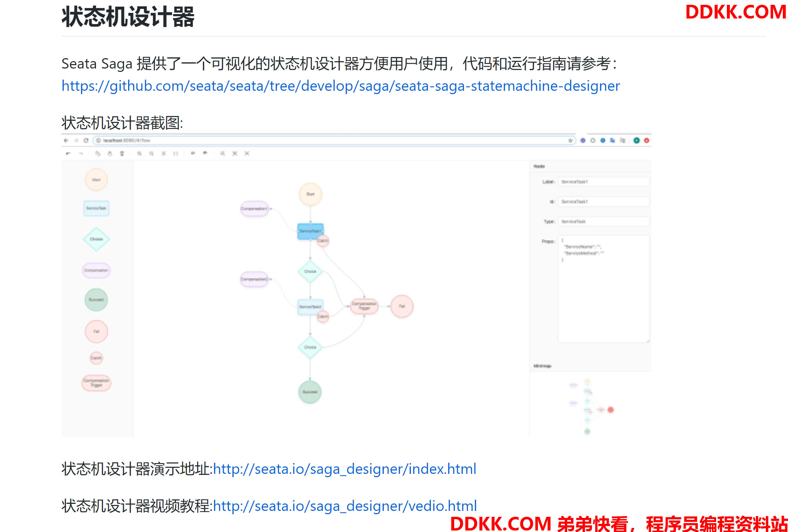Click the localhost address bar field
Image resolution: width=788 pixels, height=532 pixels.
[334, 140]
